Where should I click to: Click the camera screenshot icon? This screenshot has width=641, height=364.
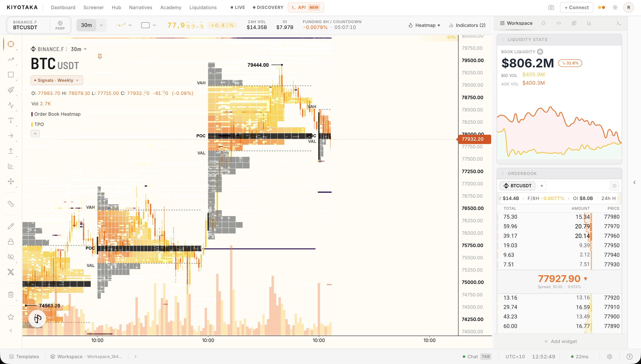point(551,7)
